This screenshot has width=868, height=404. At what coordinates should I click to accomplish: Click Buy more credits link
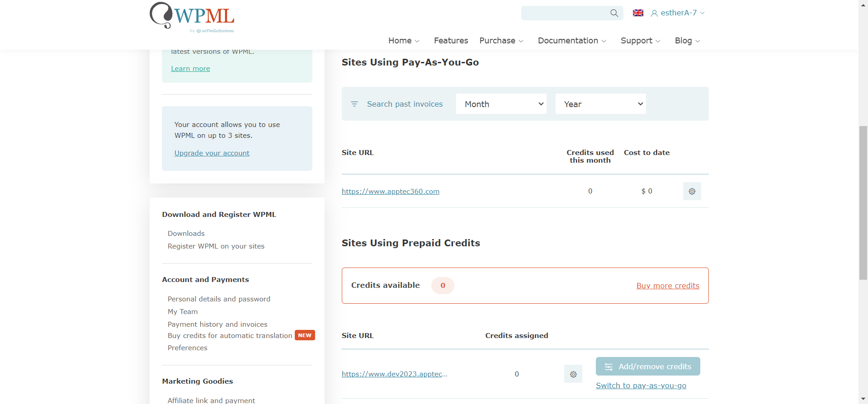[x=668, y=286]
